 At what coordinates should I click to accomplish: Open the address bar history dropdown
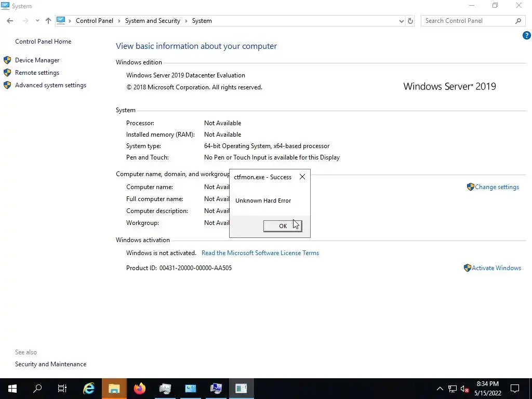[x=402, y=21]
